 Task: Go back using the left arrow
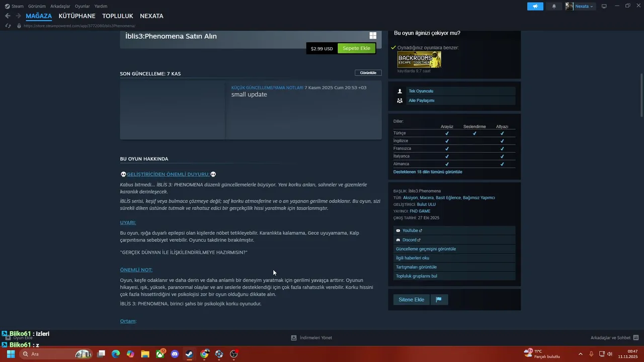tap(8, 16)
